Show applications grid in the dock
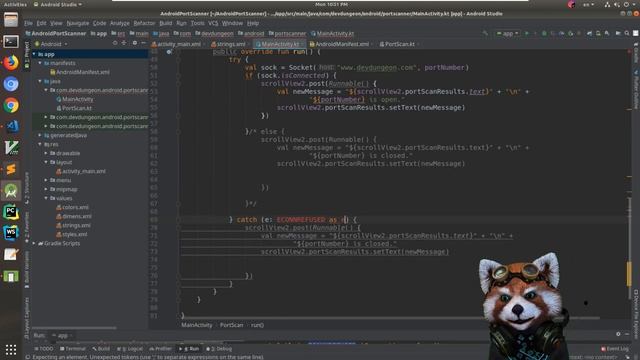Image resolution: width=640 pixels, height=360 pixels. tap(11, 349)
